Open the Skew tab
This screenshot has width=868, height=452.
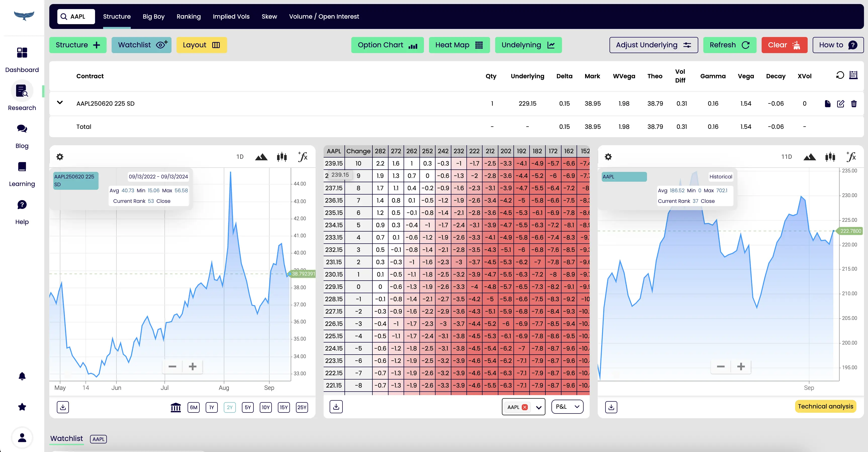pyautogui.click(x=269, y=16)
